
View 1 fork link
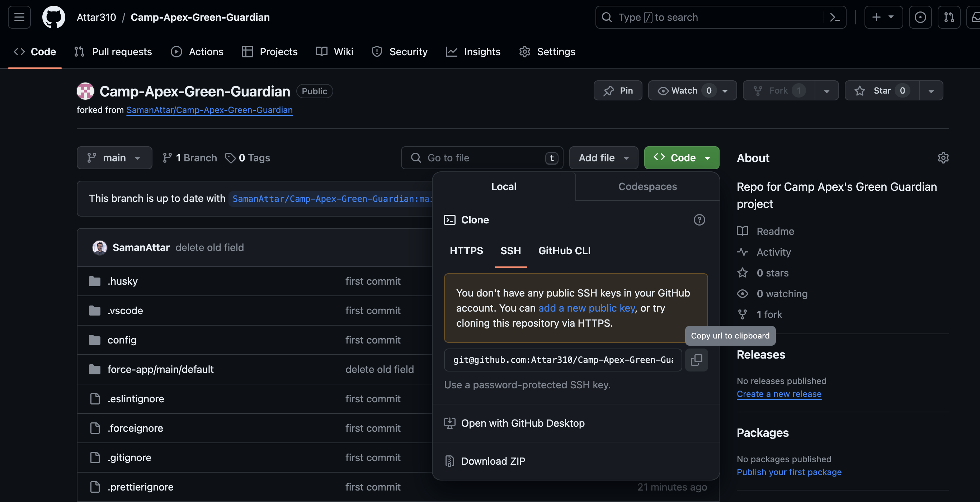760,314
